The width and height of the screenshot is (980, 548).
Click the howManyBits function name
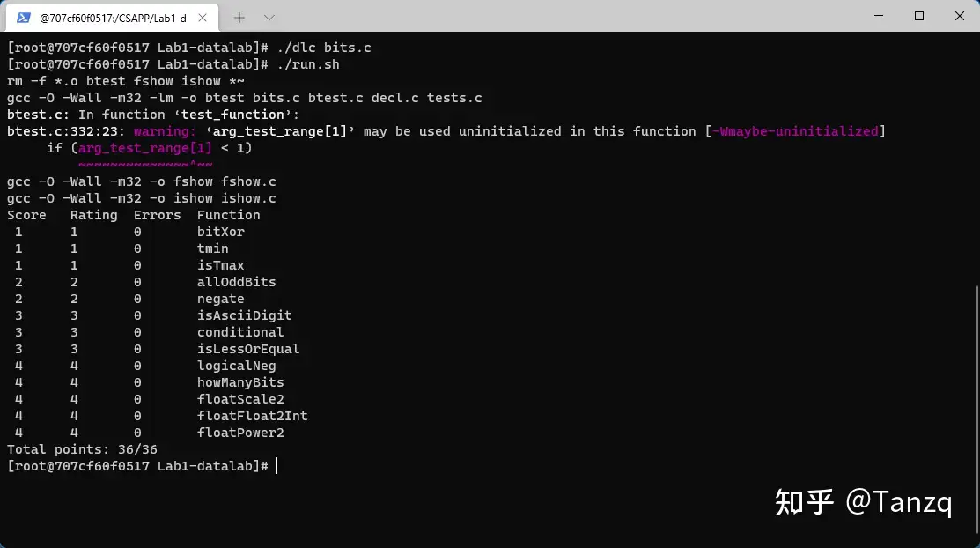click(x=240, y=382)
